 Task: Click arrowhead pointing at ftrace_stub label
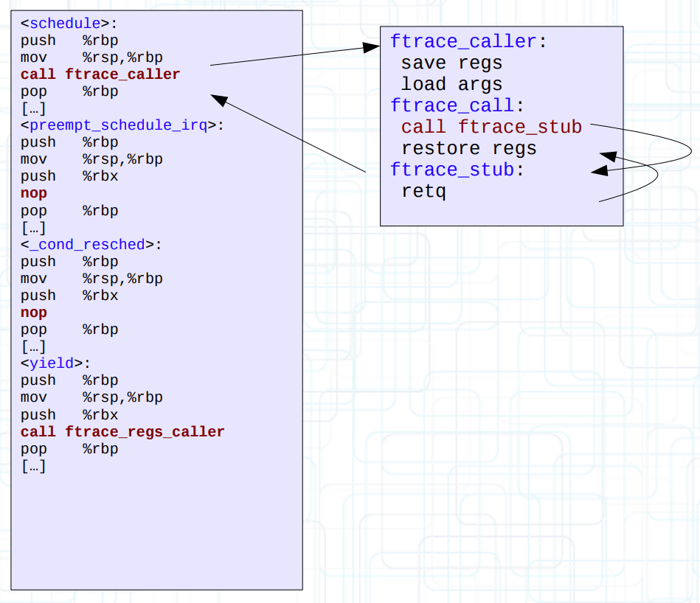pos(600,172)
